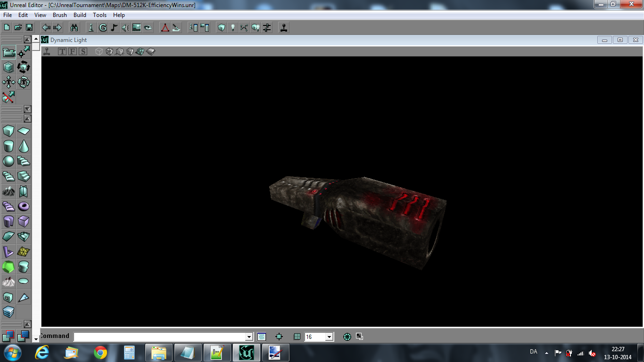Click the Build Geometry cube icon
Screen dimensions: 644x362
point(222,28)
